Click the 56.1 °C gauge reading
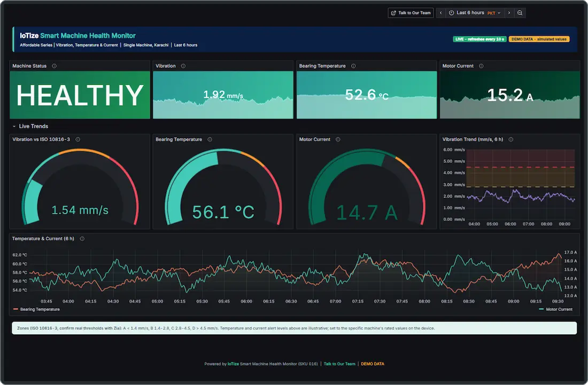This screenshot has width=588, height=385. click(x=223, y=212)
